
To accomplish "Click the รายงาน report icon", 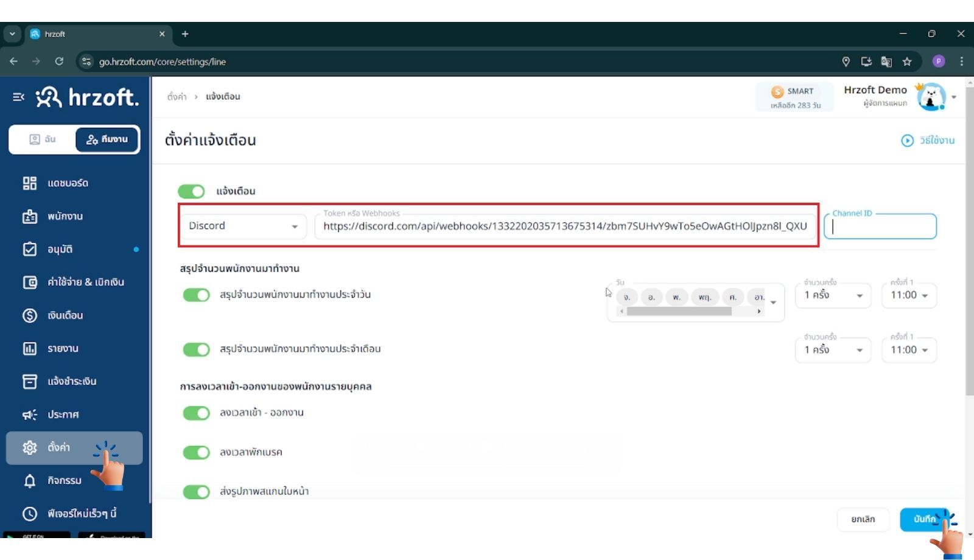I will click(29, 348).
